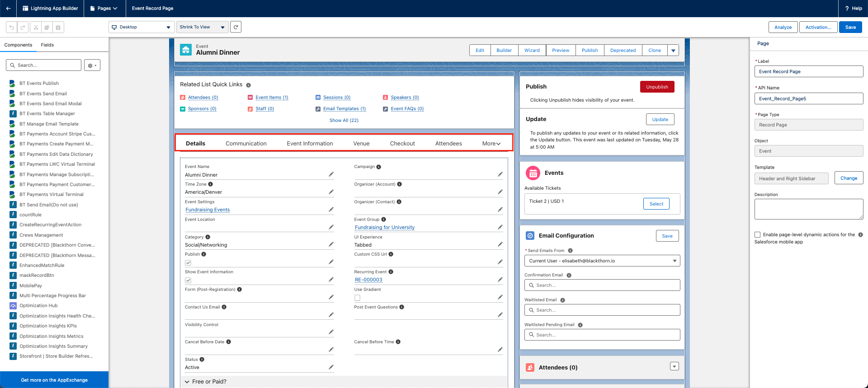
Task: Open the Checkout tab
Action: click(x=402, y=144)
